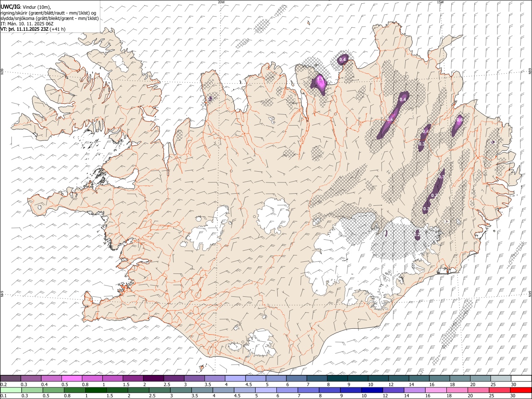Click the '20W' longitude label
Screen dimensions: 532x399
[221, 2]
